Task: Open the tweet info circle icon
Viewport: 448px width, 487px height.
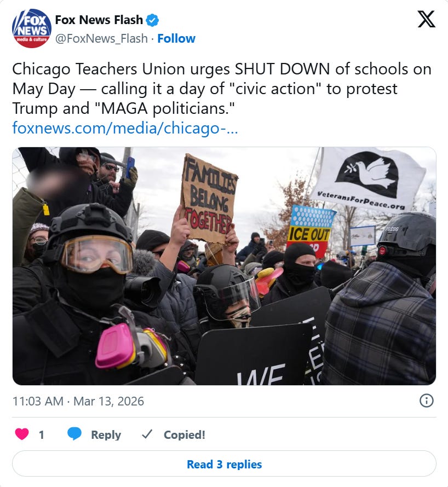Action: pos(426,401)
